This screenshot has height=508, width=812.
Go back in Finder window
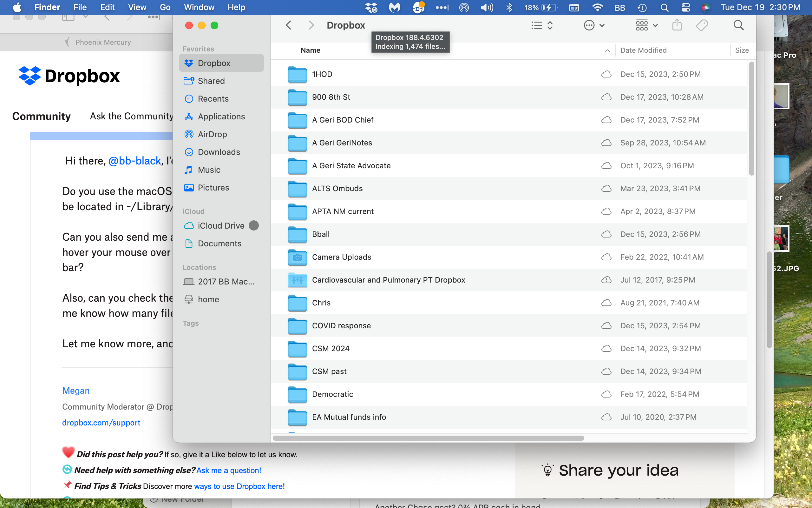pos(288,25)
